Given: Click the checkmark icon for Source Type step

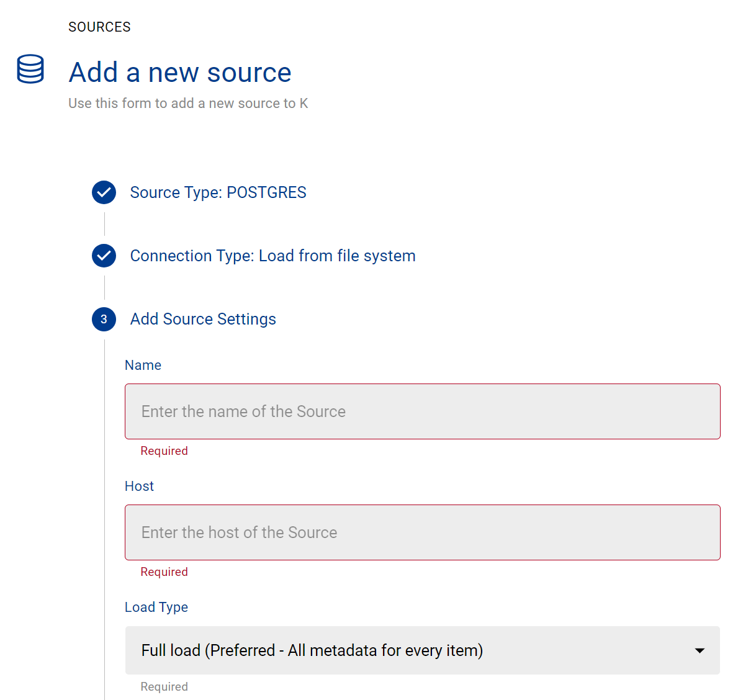Looking at the screenshot, I should click(x=104, y=192).
